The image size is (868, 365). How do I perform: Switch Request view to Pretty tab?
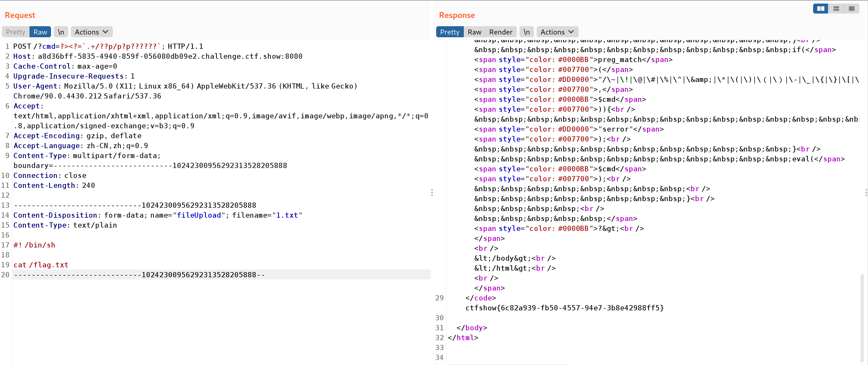click(x=15, y=32)
